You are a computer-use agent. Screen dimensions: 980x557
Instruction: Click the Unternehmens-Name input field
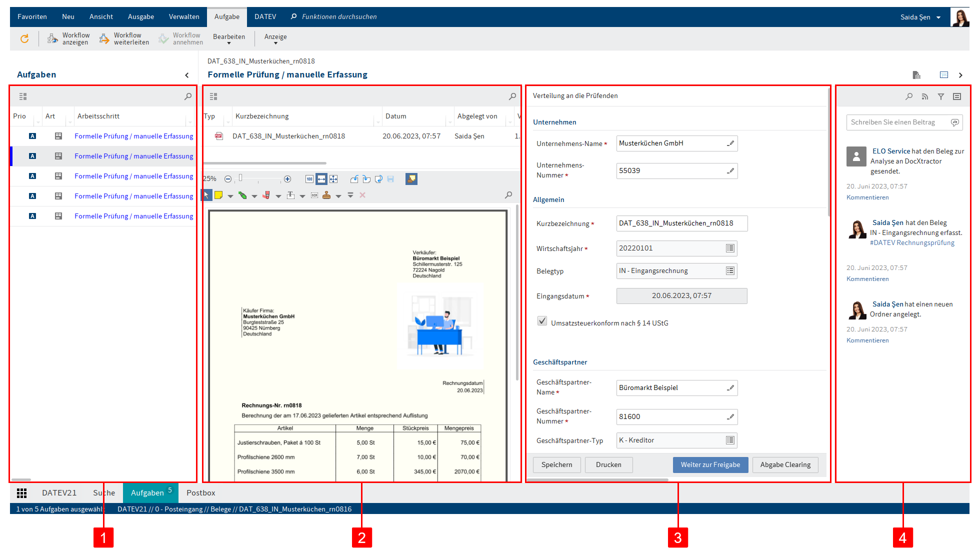coord(677,143)
